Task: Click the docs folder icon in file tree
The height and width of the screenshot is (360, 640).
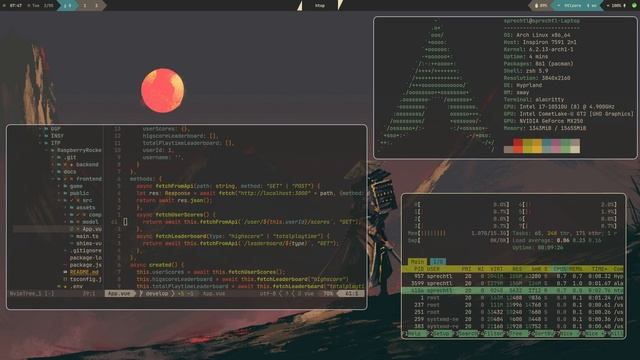Action: (59, 171)
